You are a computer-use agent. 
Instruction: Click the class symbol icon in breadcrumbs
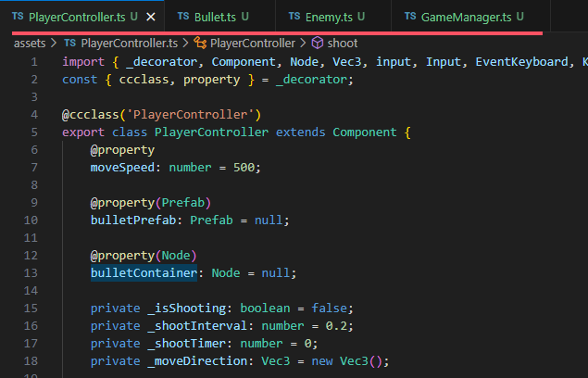pyautogui.click(x=200, y=44)
